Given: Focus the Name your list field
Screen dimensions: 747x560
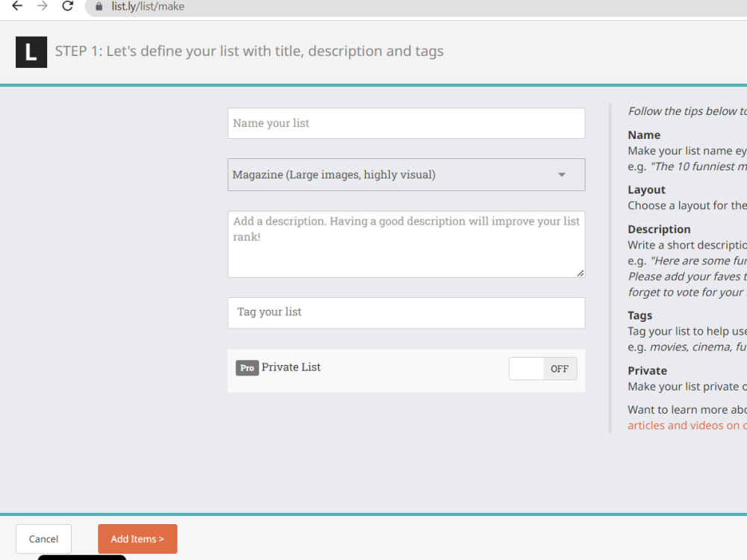Looking at the screenshot, I should pyautogui.click(x=406, y=123).
